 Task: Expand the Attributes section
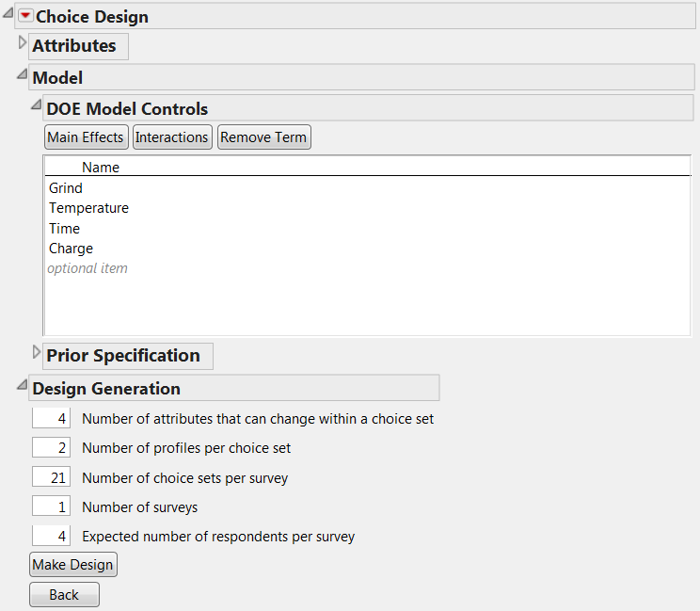23,43
